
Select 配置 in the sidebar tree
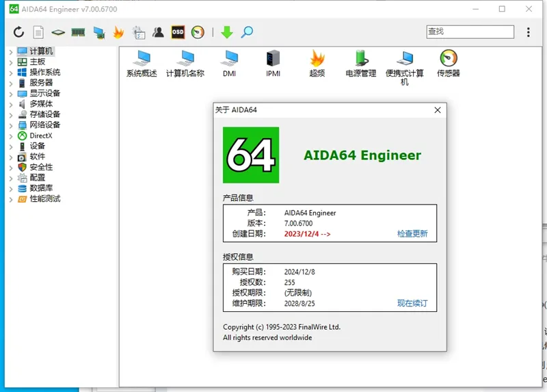(x=38, y=177)
